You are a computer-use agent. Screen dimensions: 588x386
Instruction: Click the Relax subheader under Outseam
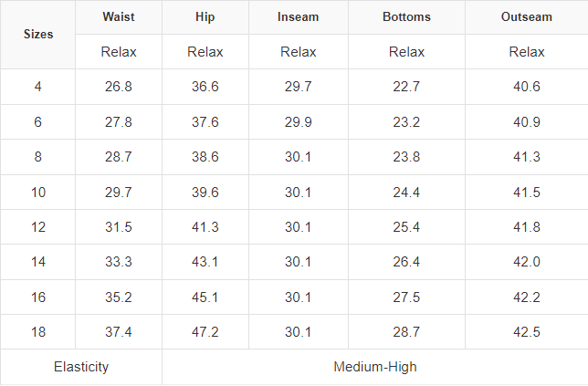pyautogui.click(x=526, y=52)
